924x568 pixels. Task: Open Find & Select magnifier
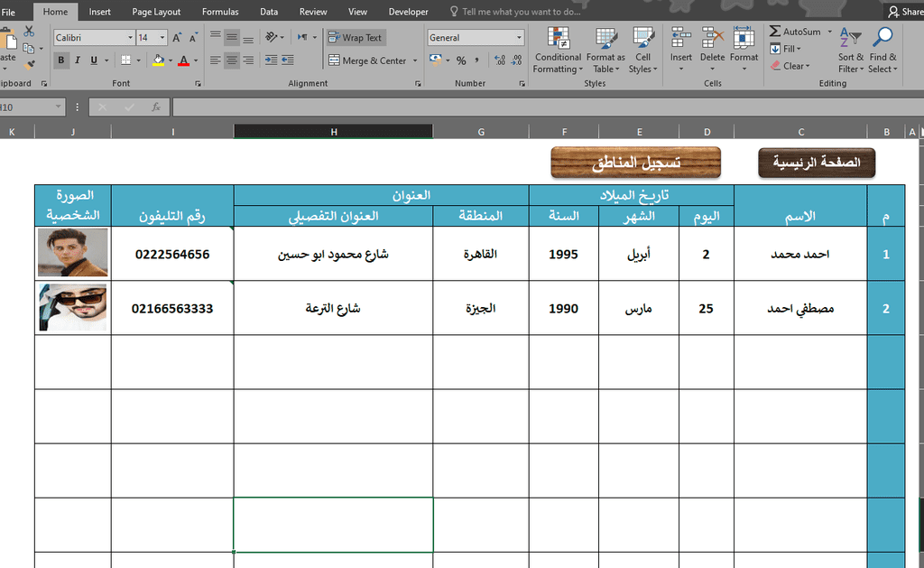tap(882, 51)
